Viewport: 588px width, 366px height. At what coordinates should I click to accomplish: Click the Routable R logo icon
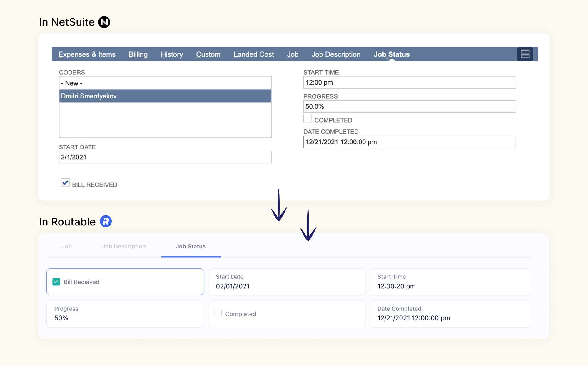point(106,221)
